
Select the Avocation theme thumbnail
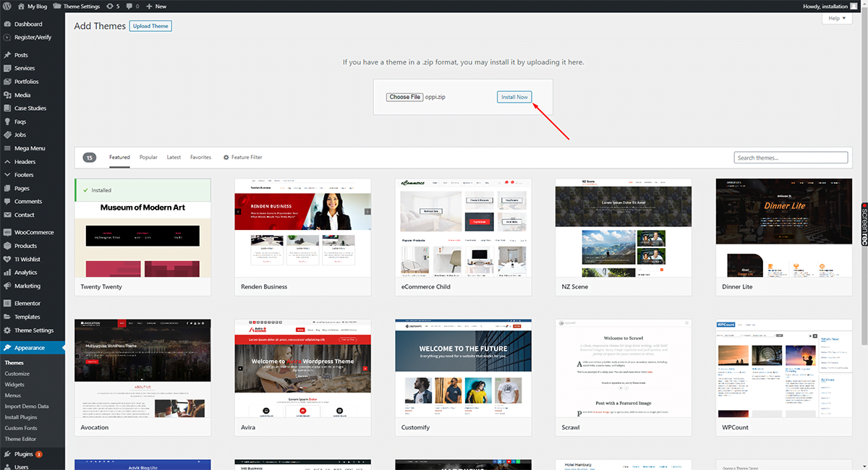point(142,368)
